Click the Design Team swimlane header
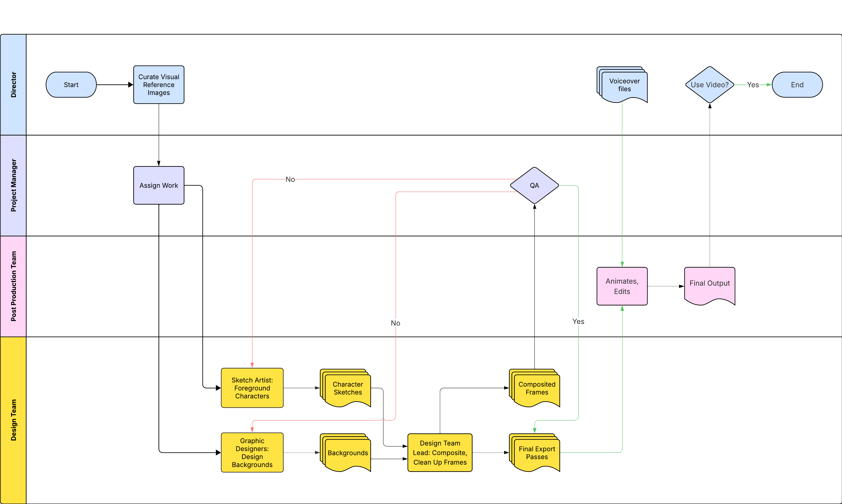 coord(13,420)
